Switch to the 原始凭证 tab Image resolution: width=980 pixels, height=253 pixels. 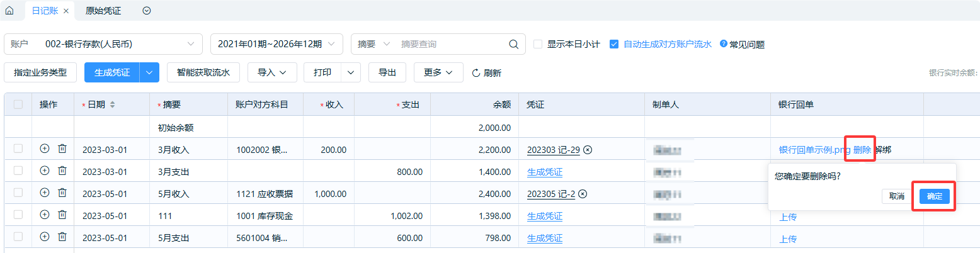(x=103, y=11)
